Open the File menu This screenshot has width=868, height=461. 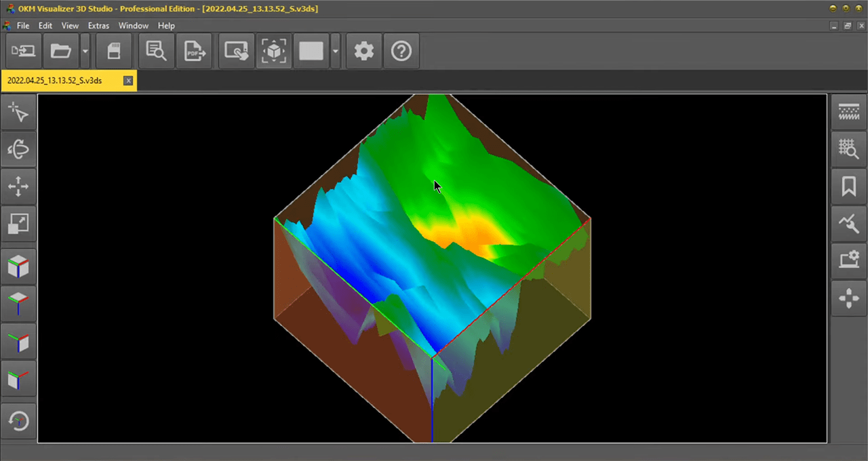[23, 26]
